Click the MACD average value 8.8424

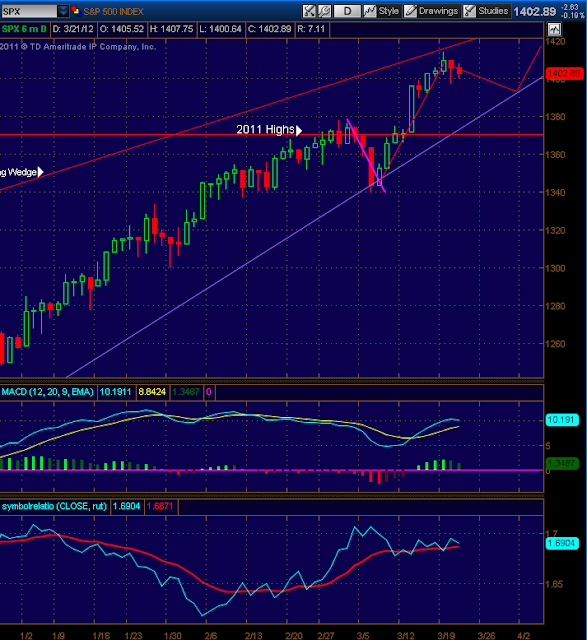pyautogui.click(x=152, y=392)
